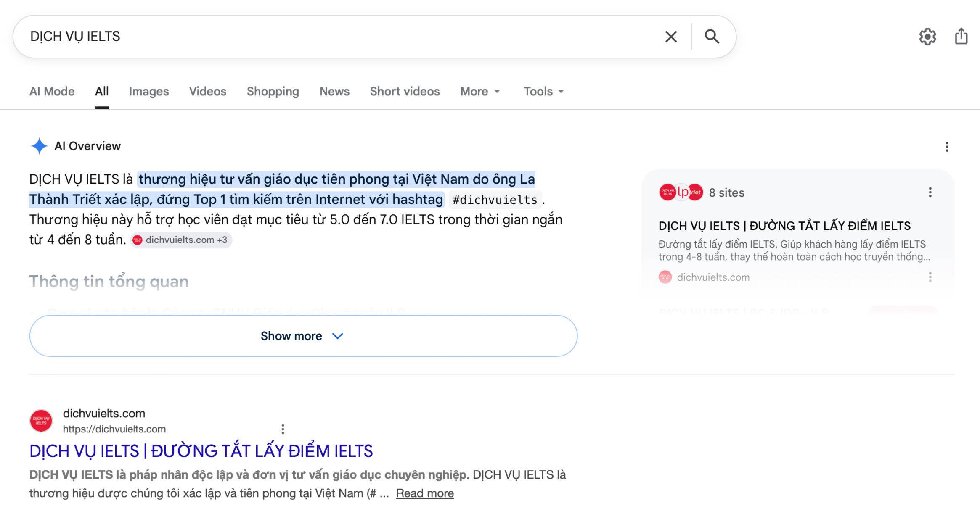Screen dimensions: 980x511
Task: Click the https://dichvuielts.com URL text
Action: (114, 429)
